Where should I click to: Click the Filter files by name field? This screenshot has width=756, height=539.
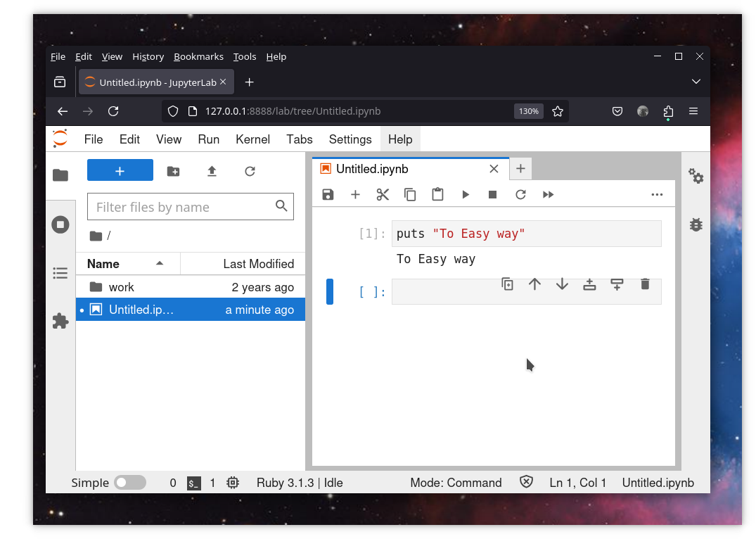(x=183, y=207)
